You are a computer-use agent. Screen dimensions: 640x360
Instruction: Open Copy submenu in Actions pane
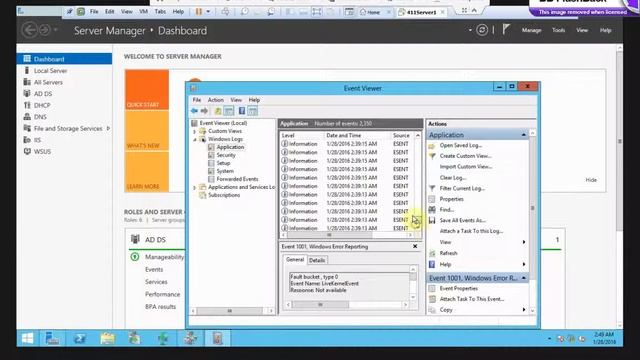coord(524,310)
